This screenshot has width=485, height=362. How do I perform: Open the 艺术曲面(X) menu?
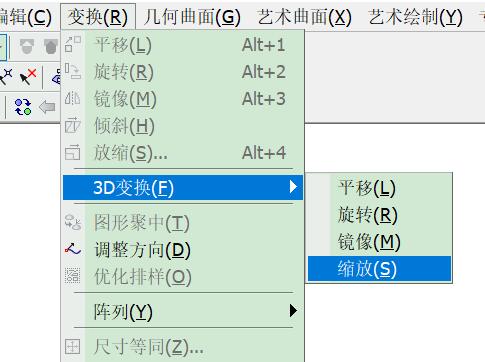click(x=305, y=17)
